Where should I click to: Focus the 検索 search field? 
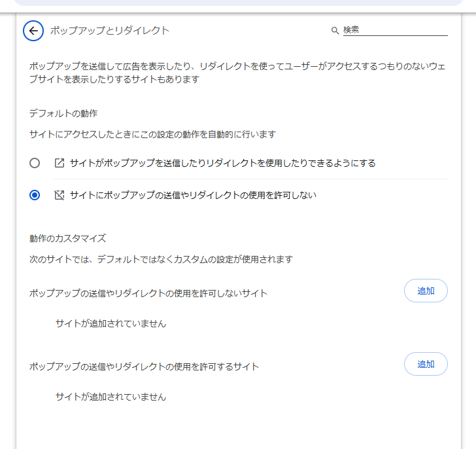(395, 30)
